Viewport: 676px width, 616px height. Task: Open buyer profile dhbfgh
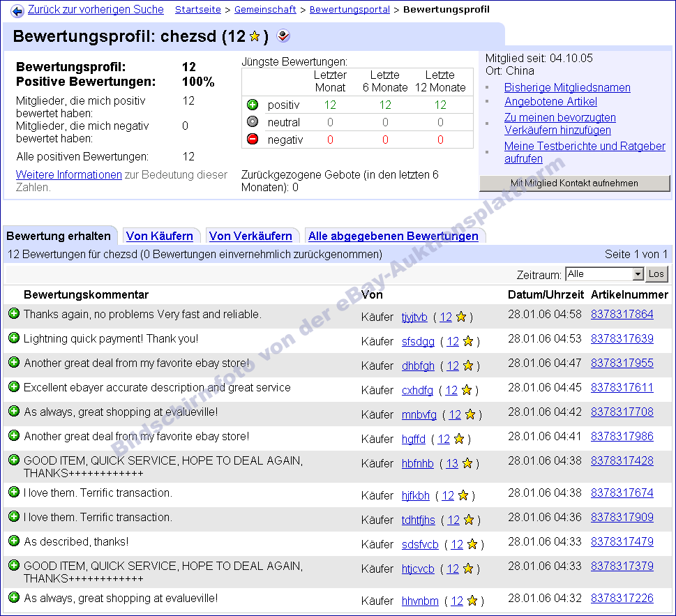pyautogui.click(x=418, y=366)
